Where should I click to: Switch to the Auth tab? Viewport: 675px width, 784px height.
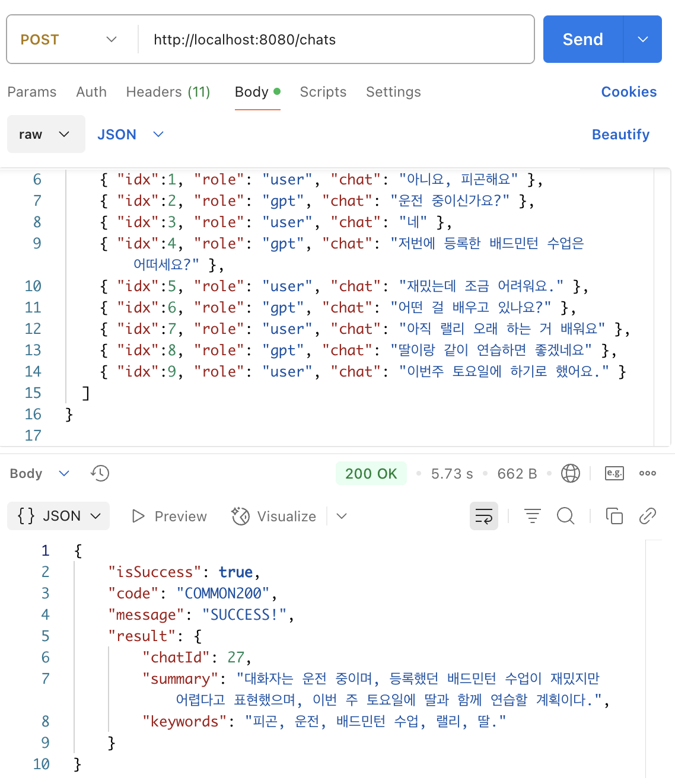click(x=91, y=92)
